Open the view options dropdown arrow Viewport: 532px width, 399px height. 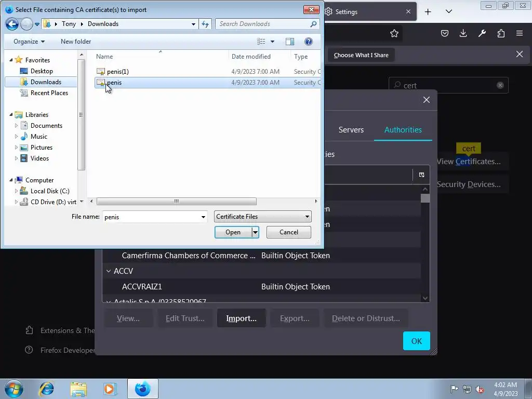(x=272, y=42)
